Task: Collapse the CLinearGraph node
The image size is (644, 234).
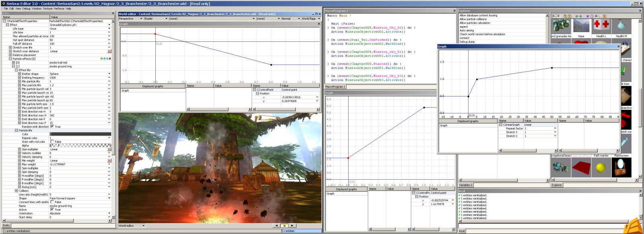Action: [501, 125]
